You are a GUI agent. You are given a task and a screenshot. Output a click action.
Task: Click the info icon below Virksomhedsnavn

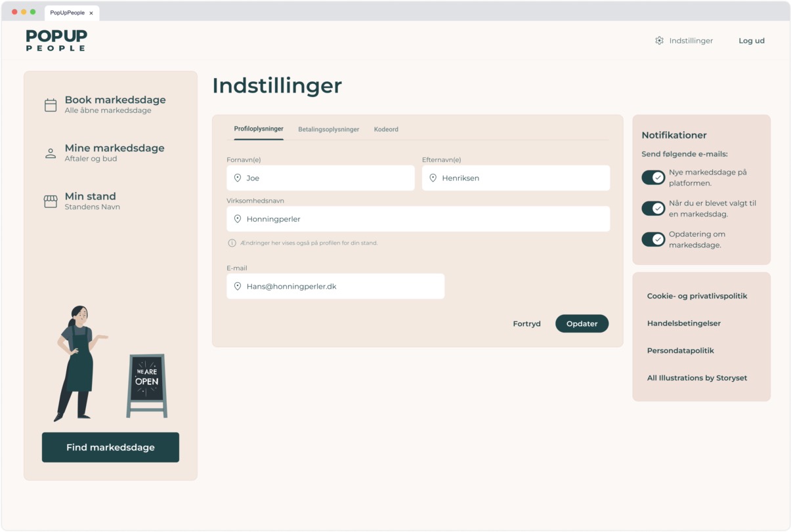tap(232, 243)
